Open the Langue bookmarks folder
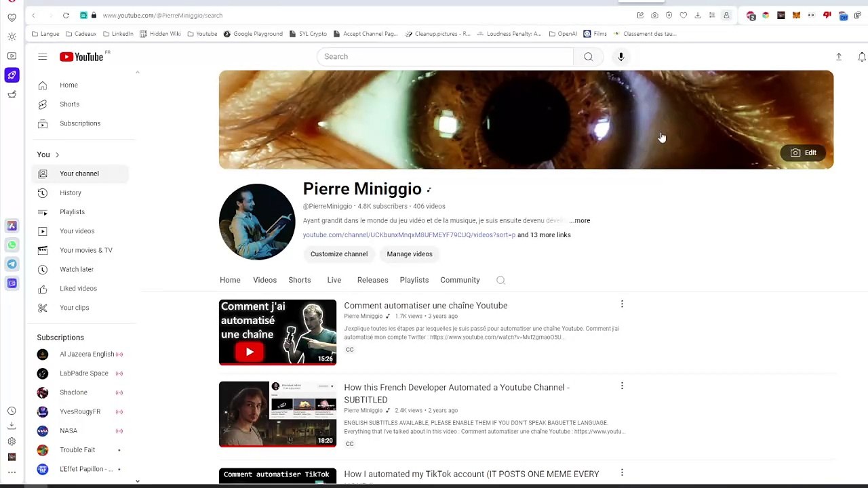Viewport: 868px width, 488px height. (45, 34)
